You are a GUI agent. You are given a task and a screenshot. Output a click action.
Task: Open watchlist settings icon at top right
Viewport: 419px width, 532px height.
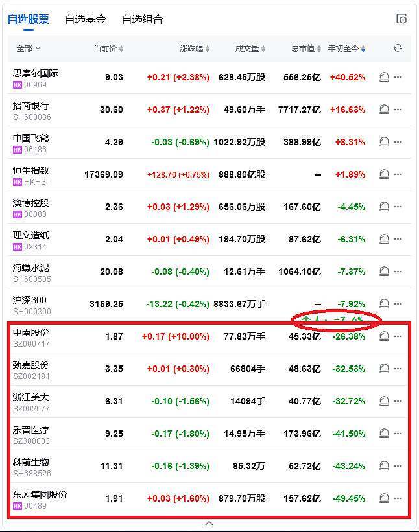pos(401,19)
